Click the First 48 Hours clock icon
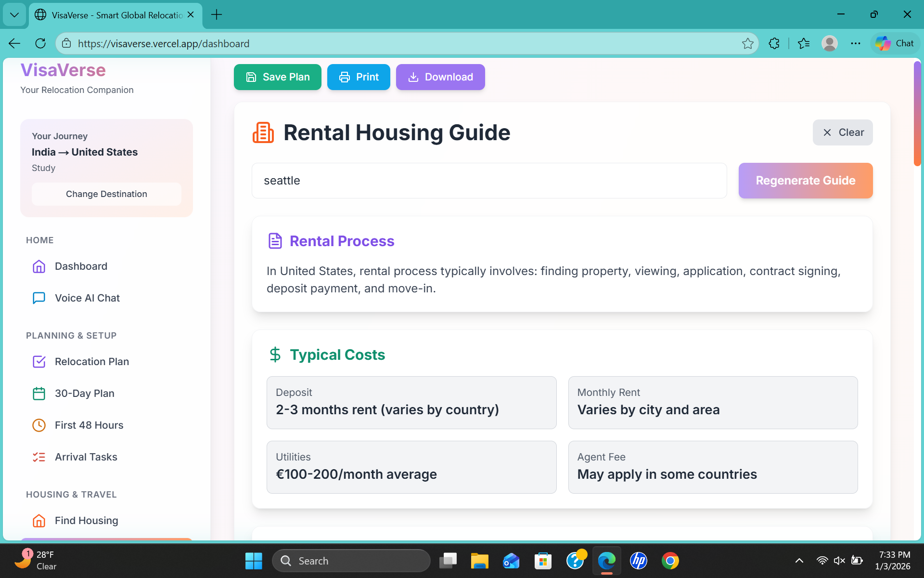 point(39,425)
